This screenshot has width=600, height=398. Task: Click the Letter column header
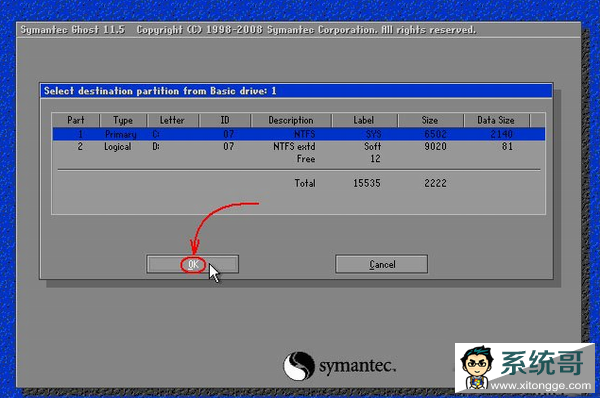click(x=172, y=120)
